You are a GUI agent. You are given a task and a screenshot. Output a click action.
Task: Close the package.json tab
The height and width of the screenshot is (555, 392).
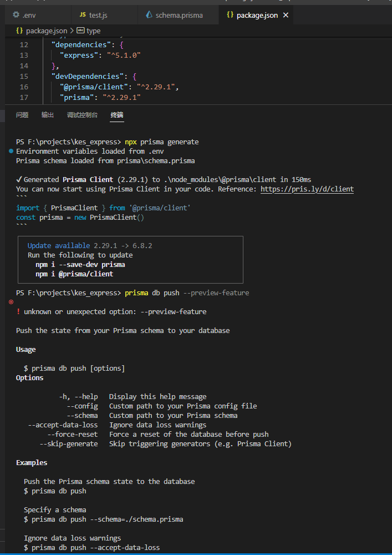point(286,15)
